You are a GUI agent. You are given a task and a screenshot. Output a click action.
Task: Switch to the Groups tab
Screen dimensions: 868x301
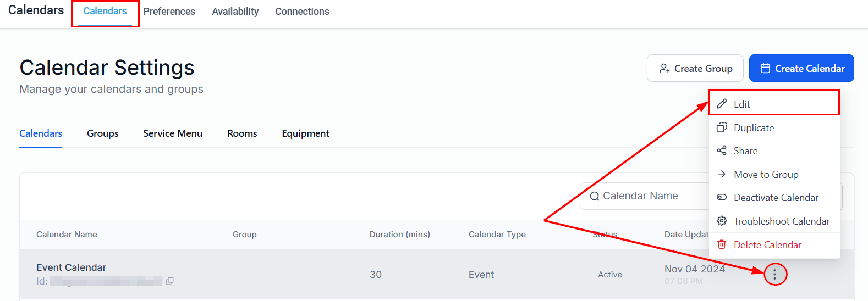click(x=103, y=133)
